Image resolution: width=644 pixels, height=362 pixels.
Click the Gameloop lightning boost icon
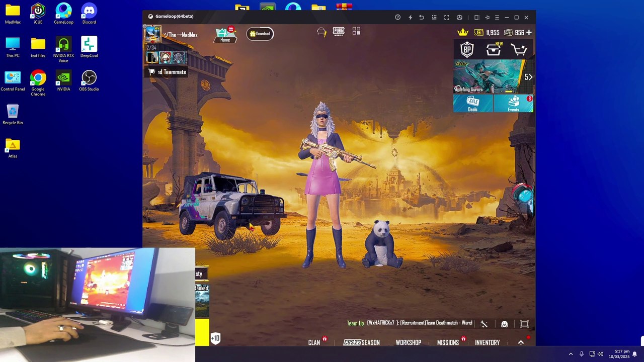pos(410,17)
